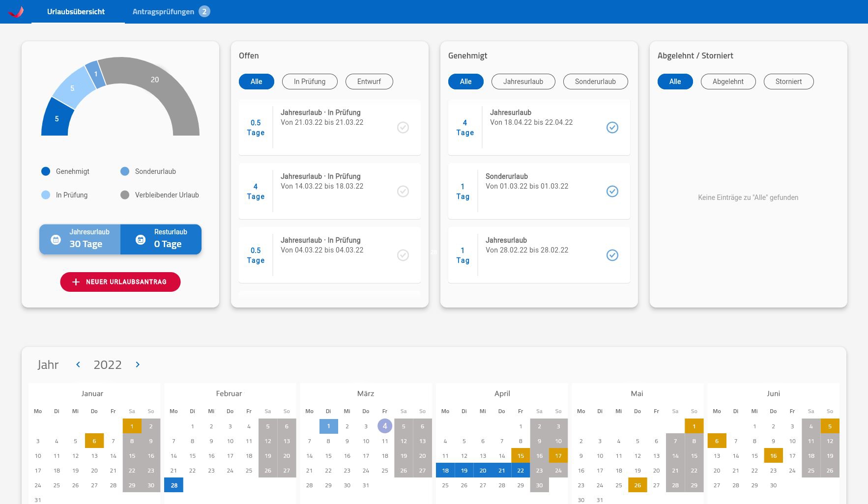868x504 pixels.
Task: Filter open requests by Entwurf
Action: tap(369, 82)
